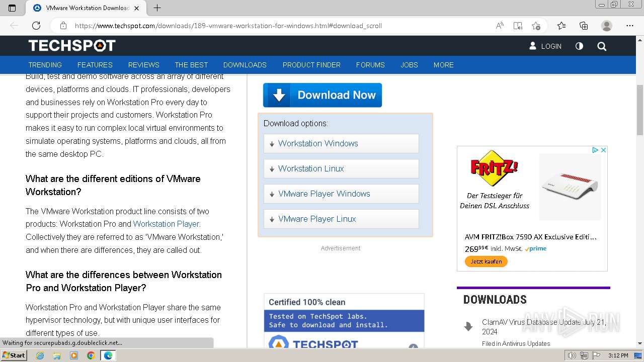Image resolution: width=644 pixels, height=362 pixels.
Task: Choose the Workstation Linux download option
Action: pyautogui.click(x=341, y=168)
